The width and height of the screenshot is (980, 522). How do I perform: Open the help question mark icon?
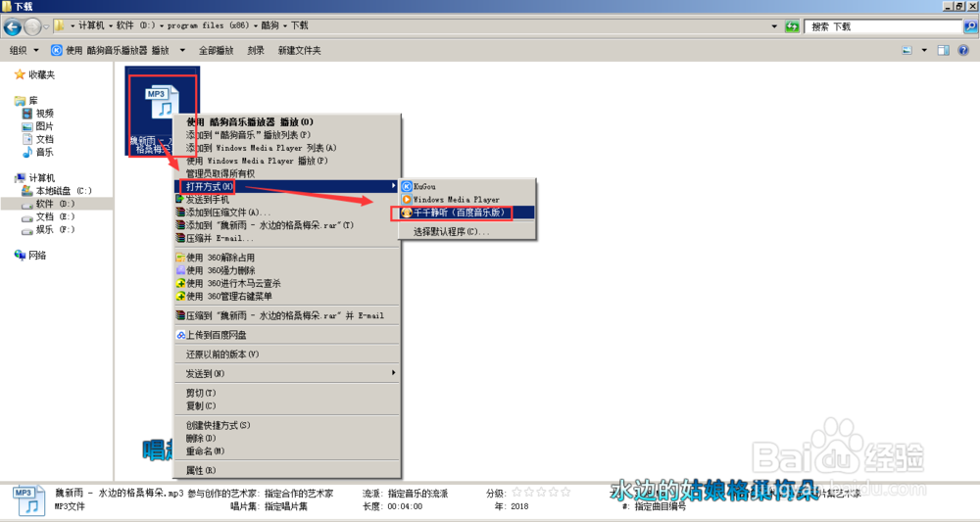963,51
